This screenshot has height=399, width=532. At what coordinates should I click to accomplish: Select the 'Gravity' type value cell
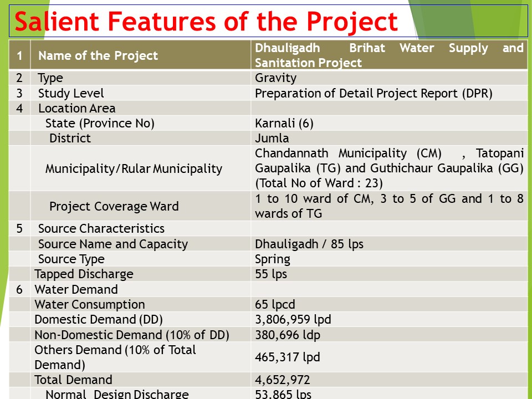tap(275, 78)
